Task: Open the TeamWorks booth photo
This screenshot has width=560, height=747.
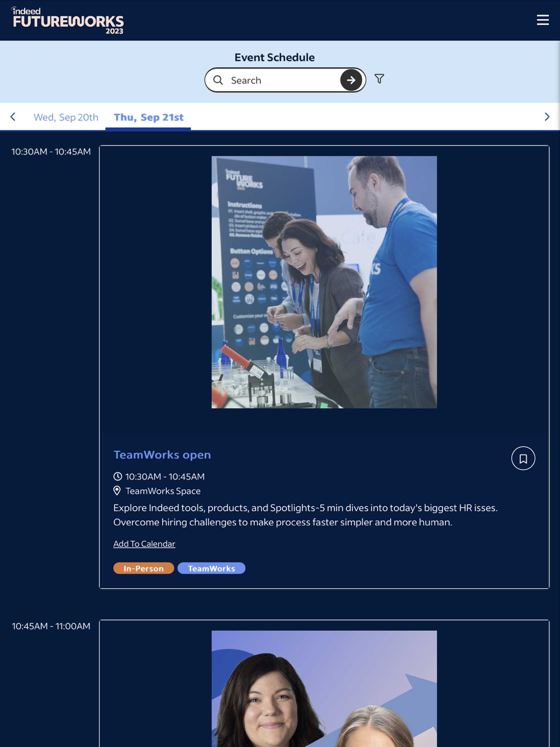Action: coord(324,282)
